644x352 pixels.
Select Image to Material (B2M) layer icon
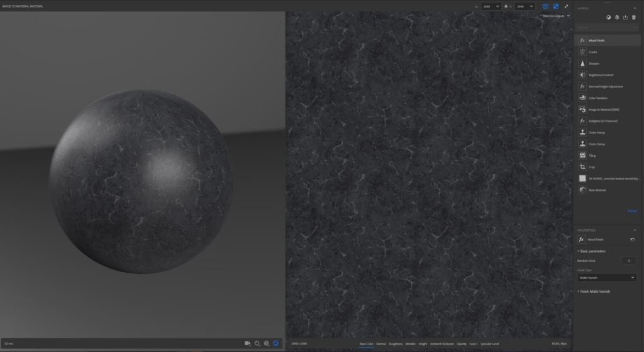click(x=582, y=110)
